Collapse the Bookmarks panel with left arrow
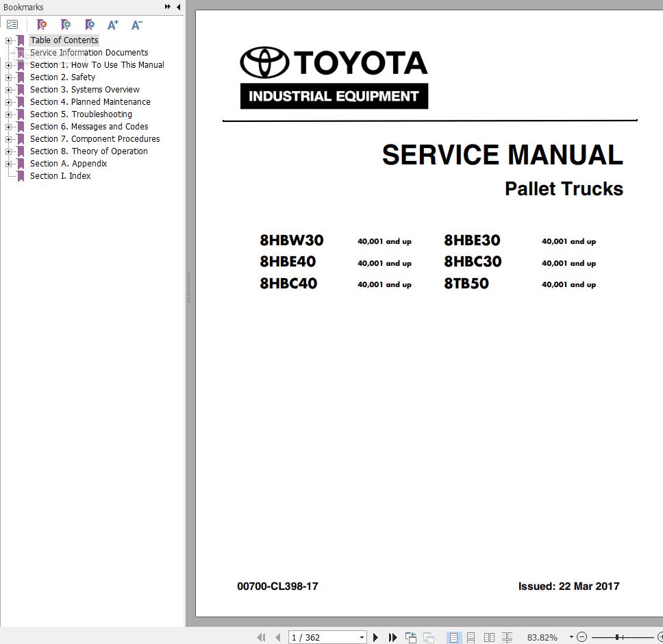This screenshot has width=663, height=644. (x=179, y=7)
